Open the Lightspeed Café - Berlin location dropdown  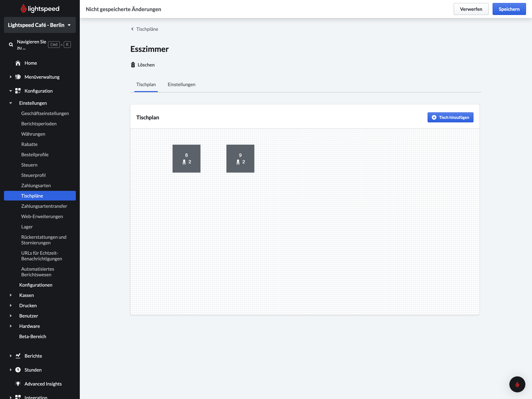point(40,25)
